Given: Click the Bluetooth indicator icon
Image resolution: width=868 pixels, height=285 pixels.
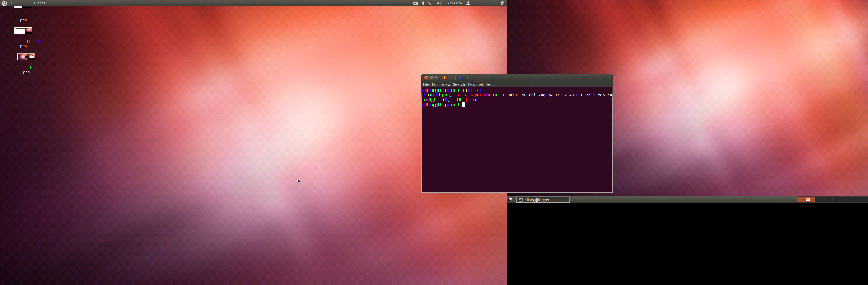Looking at the screenshot, I should [423, 3].
